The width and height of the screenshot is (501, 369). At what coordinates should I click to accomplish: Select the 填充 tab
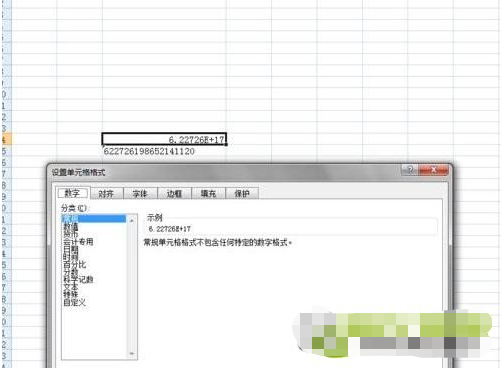pos(208,194)
